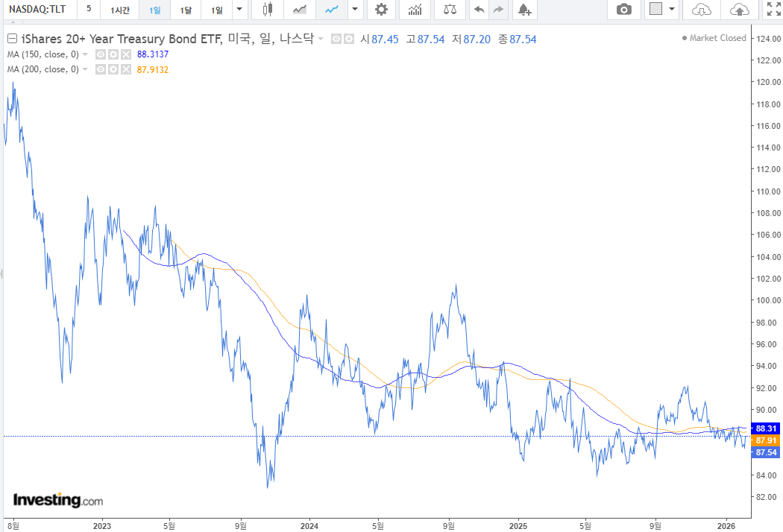Open the layout selection dropdown arrow
The width and height of the screenshot is (783, 532).
coord(672,10)
